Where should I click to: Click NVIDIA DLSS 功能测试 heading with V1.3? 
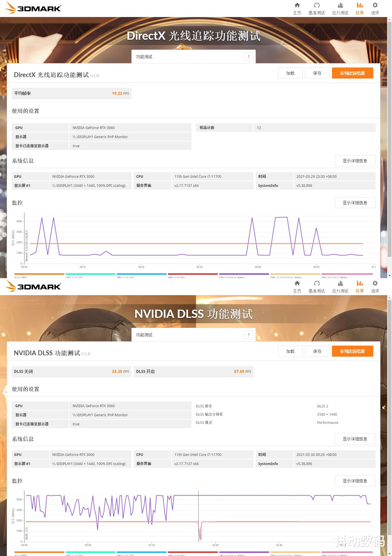tap(52, 353)
